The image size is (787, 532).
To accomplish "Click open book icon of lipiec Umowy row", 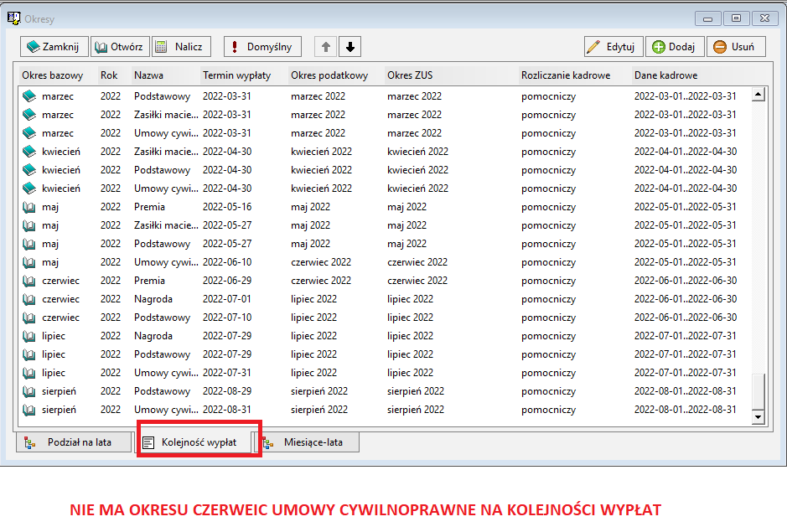I will 29,373.
